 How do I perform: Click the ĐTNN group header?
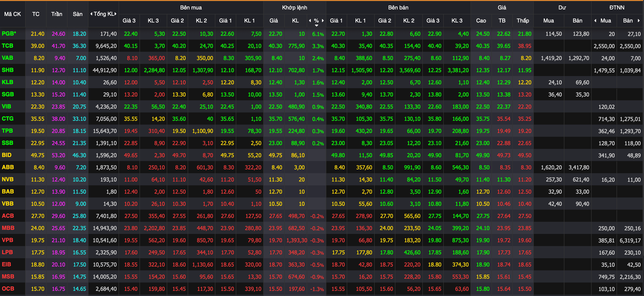(x=617, y=7)
